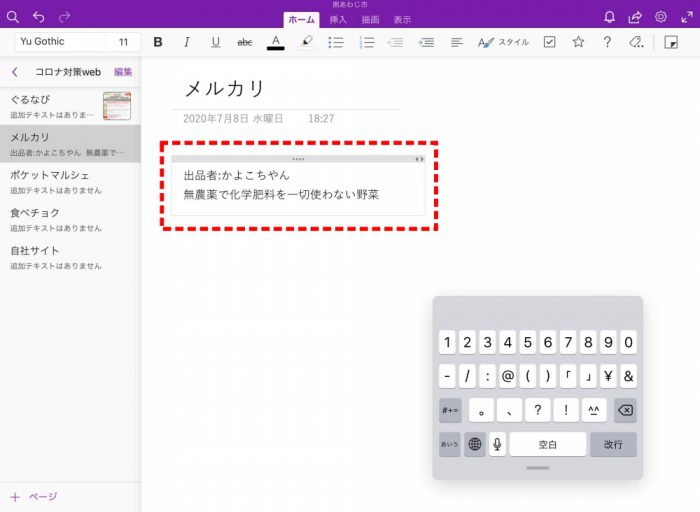Select the メルカリ page in list
This screenshot has height=512, width=700.
tap(71, 144)
